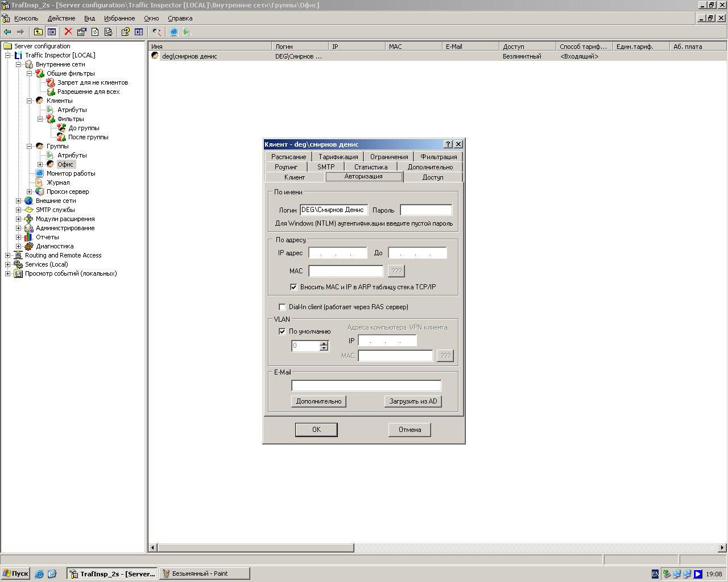
Task: Collapse the 'Внутренние сети' tree node
Action: 19,64
